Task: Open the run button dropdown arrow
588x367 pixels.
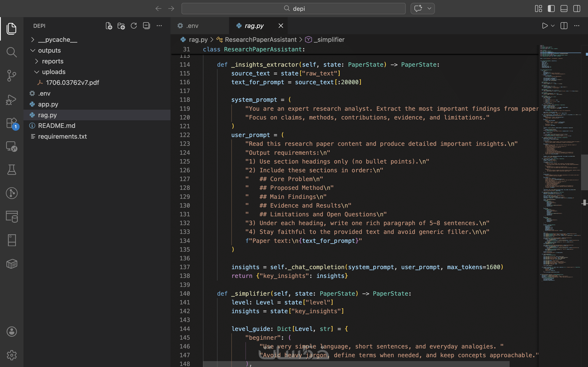Action: point(553,26)
